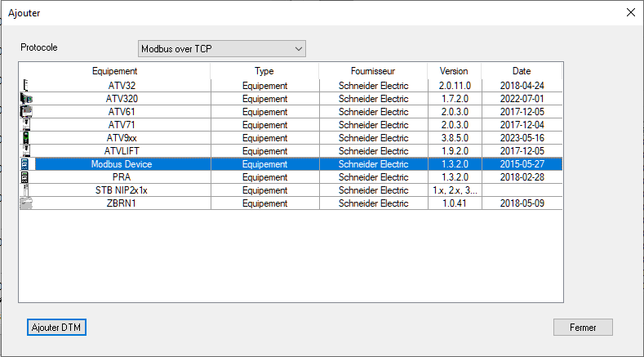Select the ATV320 row name
644x357 pixels.
coord(122,99)
